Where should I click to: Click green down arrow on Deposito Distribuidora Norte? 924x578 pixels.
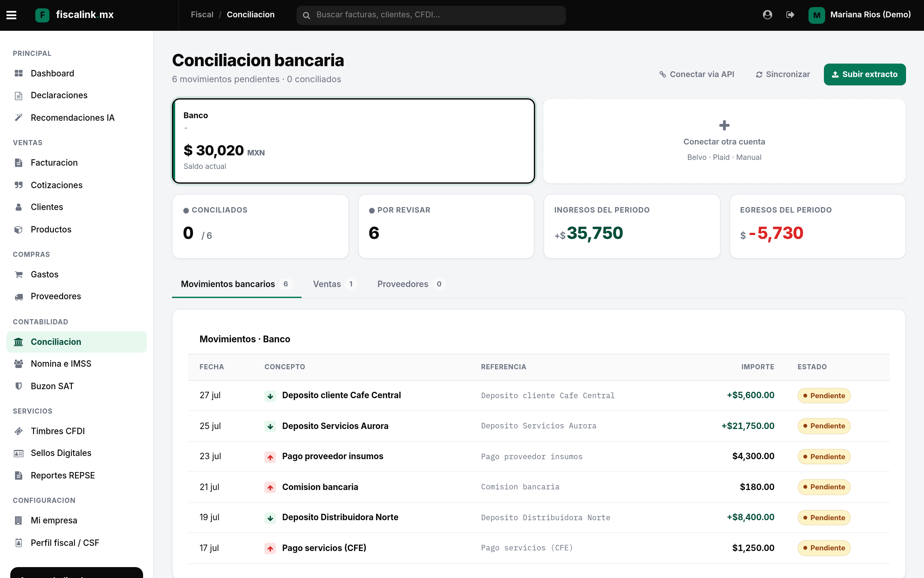click(x=270, y=518)
